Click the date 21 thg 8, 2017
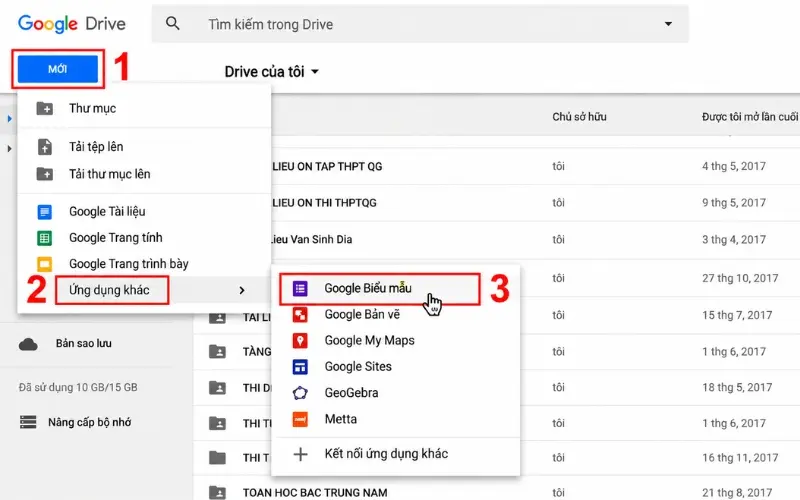 click(x=737, y=493)
